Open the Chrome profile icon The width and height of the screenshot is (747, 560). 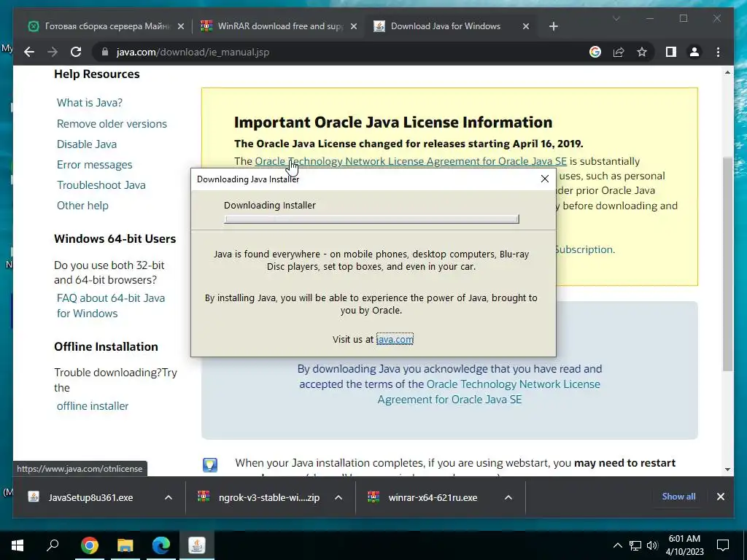[x=694, y=52]
